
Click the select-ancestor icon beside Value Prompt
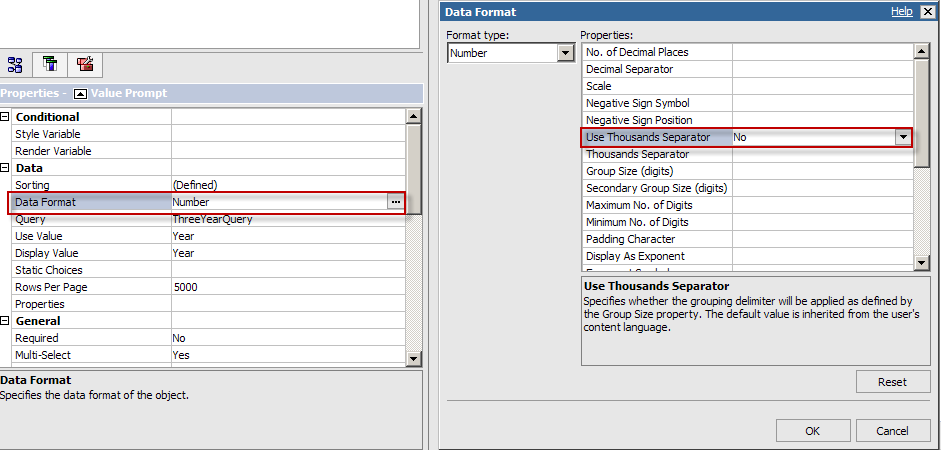[x=80, y=93]
